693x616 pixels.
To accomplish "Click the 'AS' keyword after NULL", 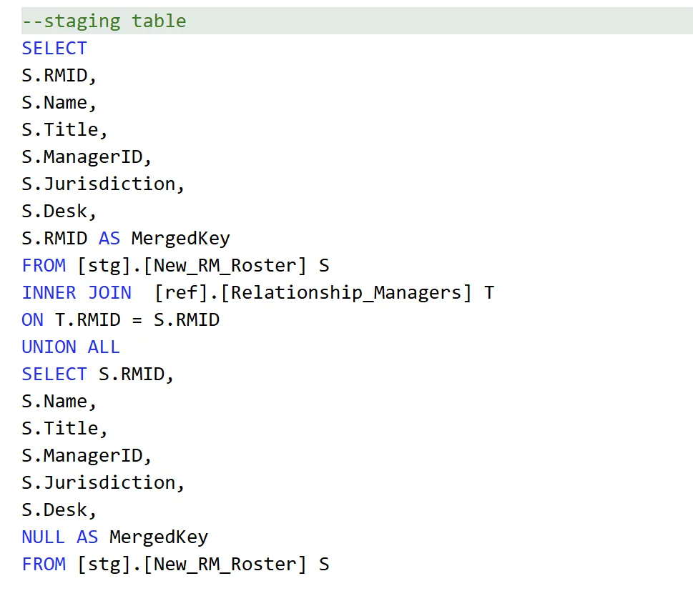I will click(x=87, y=537).
